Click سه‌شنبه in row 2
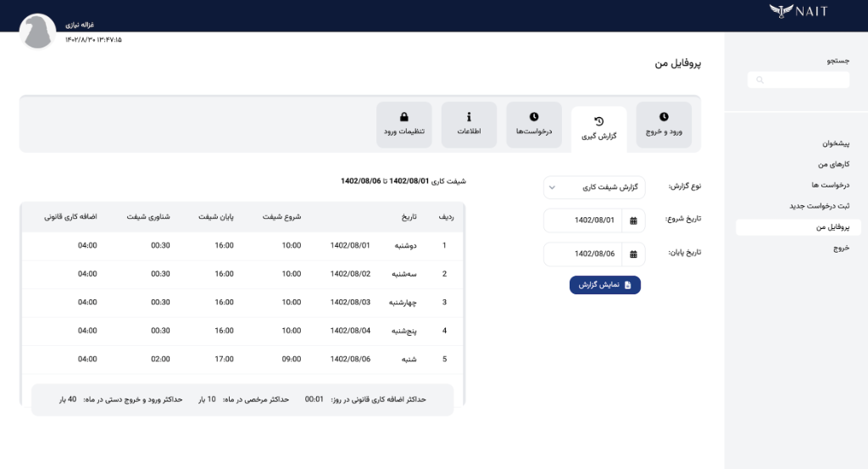The width and height of the screenshot is (868, 469). (404, 274)
